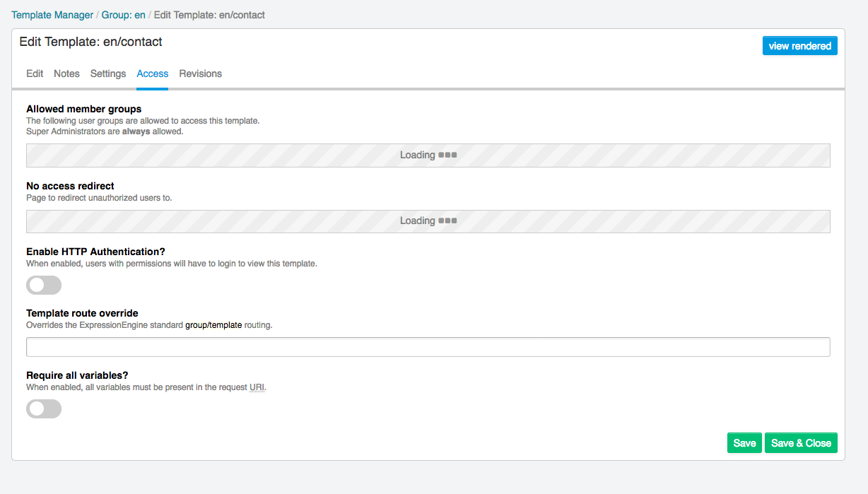Click the view rendered button

point(799,46)
